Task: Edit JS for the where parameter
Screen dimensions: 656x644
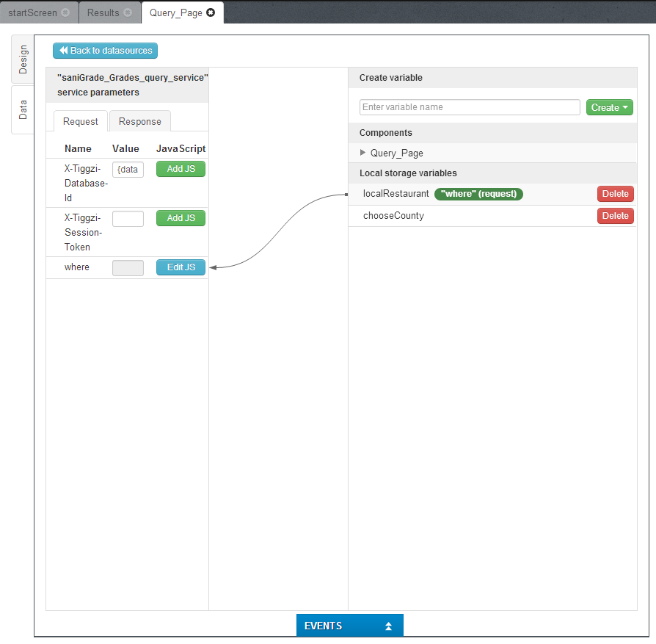Action: pyautogui.click(x=181, y=267)
